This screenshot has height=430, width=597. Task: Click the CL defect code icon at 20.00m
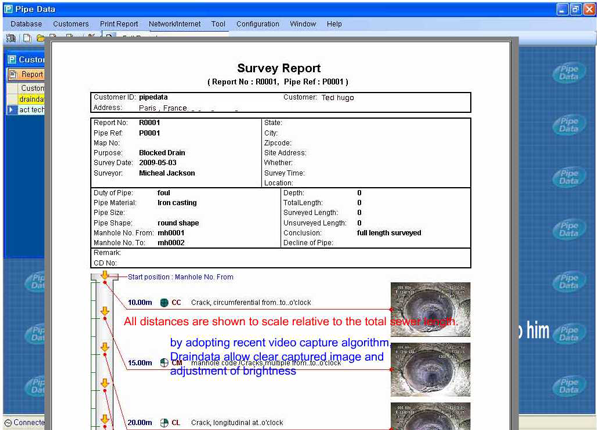point(164,422)
